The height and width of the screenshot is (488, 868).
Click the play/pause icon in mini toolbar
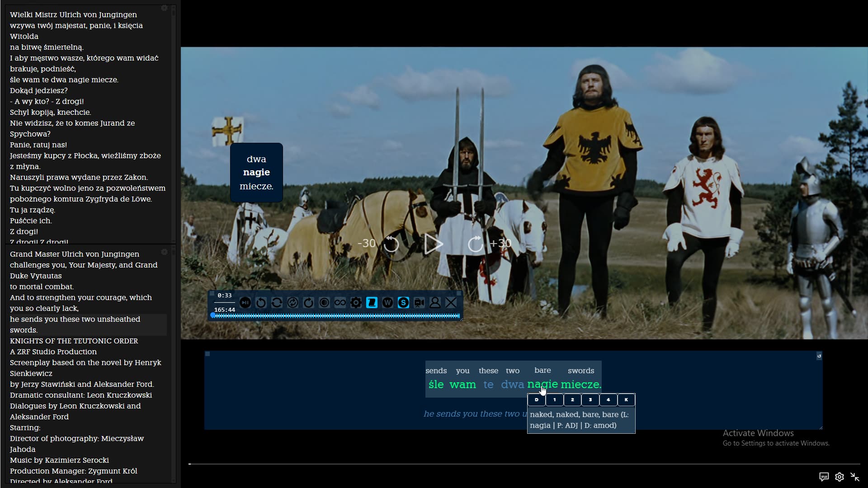(245, 303)
